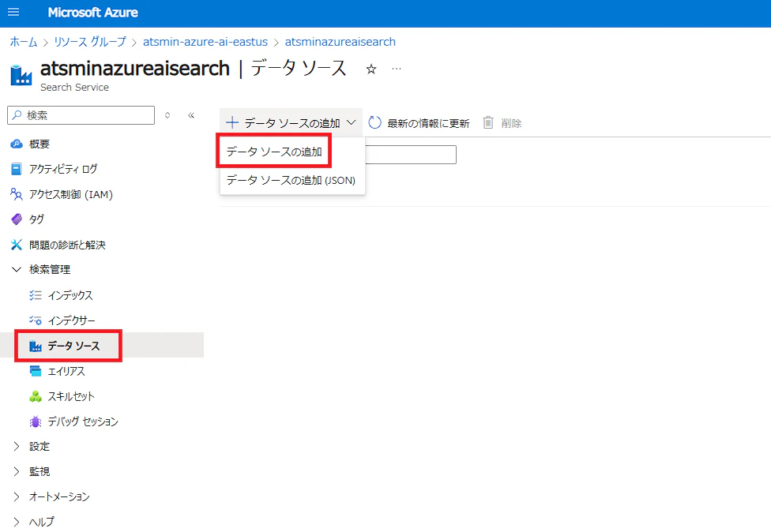Click the 概要 cloud icon
This screenshot has height=532, width=771.
[x=17, y=144]
